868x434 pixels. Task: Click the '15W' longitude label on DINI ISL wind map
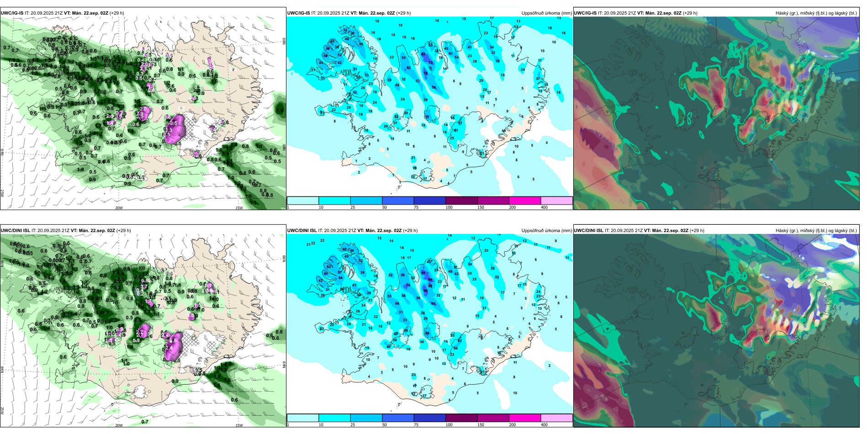pos(239,425)
